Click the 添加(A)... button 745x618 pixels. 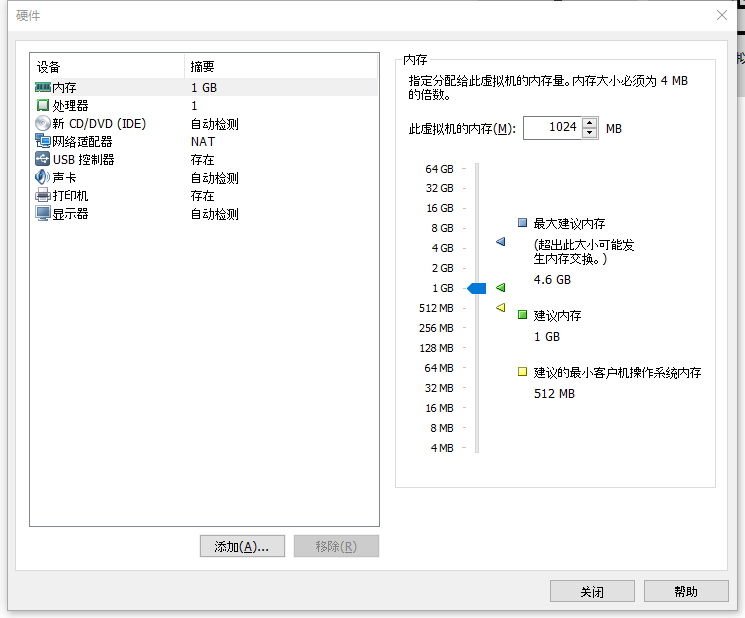(x=242, y=546)
